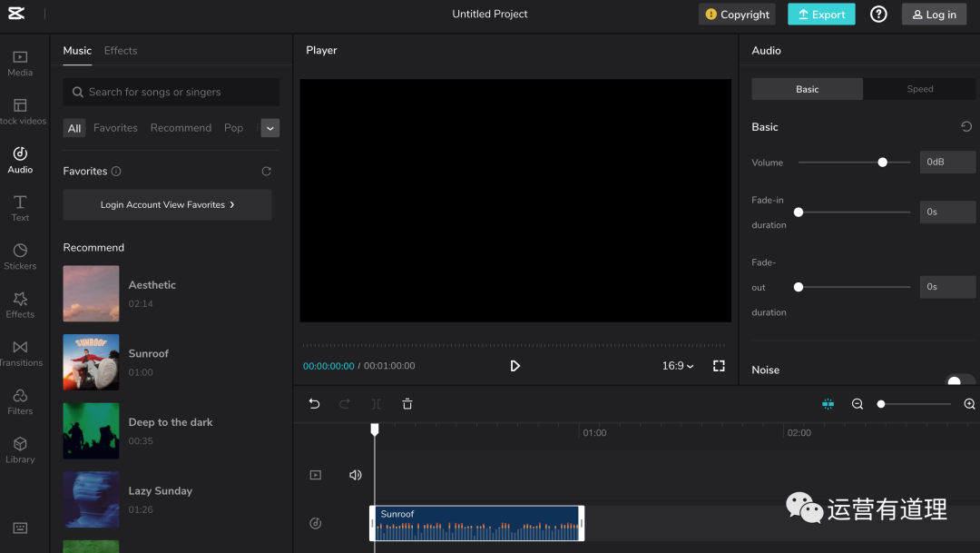
Task: Mute the video track speaker
Action: pyautogui.click(x=356, y=475)
